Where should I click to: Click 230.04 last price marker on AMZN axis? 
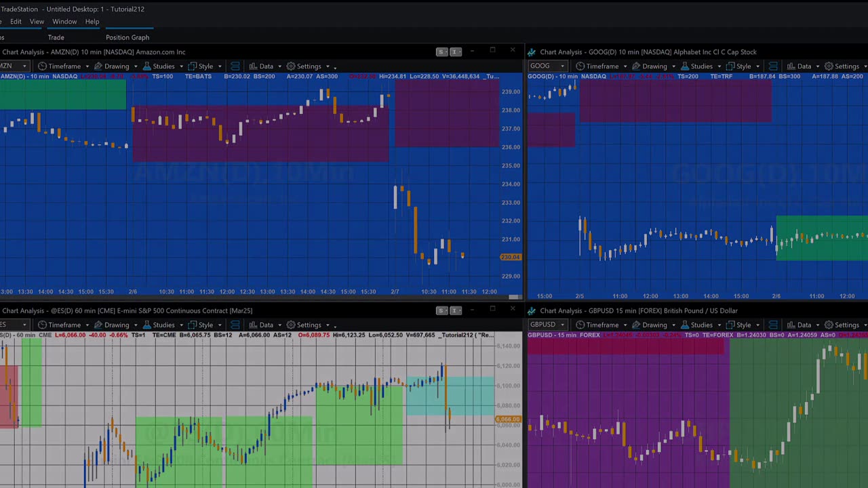(510, 257)
